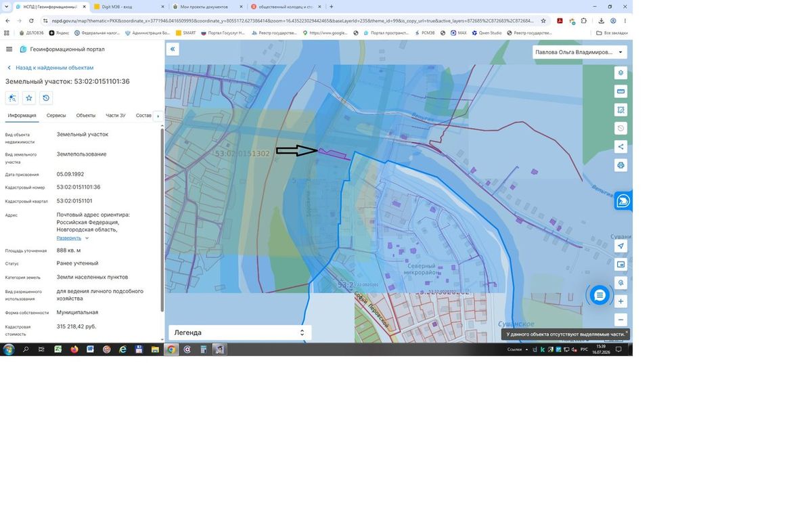Zoom in on the map
This screenshot has width=812, height=505.
pyautogui.click(x=621, y=301)
